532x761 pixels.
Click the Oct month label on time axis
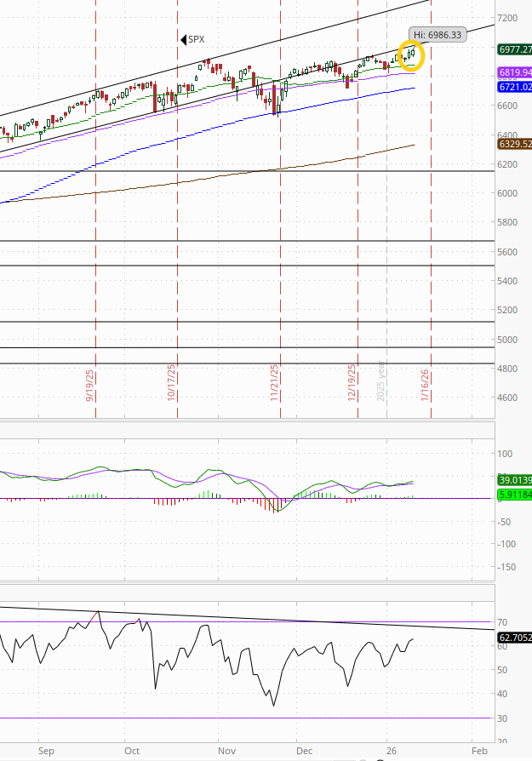[x=132, y=752]
